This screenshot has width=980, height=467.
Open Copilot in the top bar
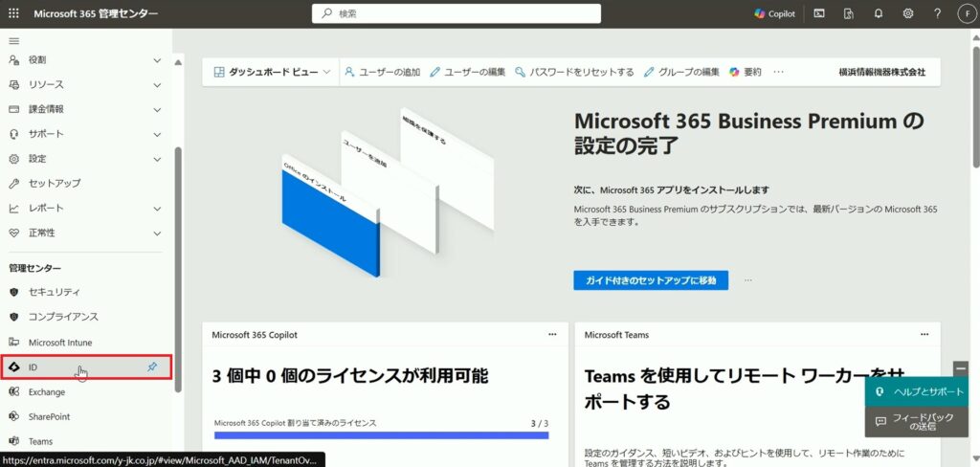coord(774,13)
